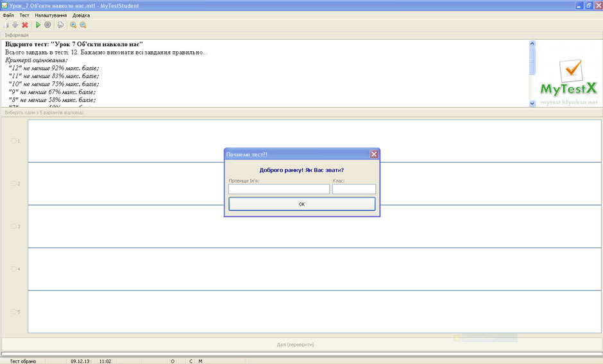Select answer option radio button 1
This screenshot has height=364, width=603.
pos(14,141)
